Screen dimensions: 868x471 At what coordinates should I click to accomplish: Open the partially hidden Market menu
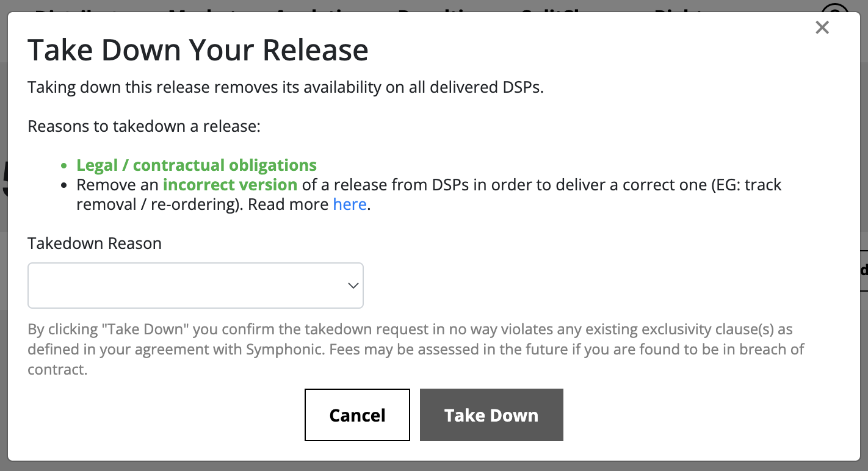coord(204,9)
